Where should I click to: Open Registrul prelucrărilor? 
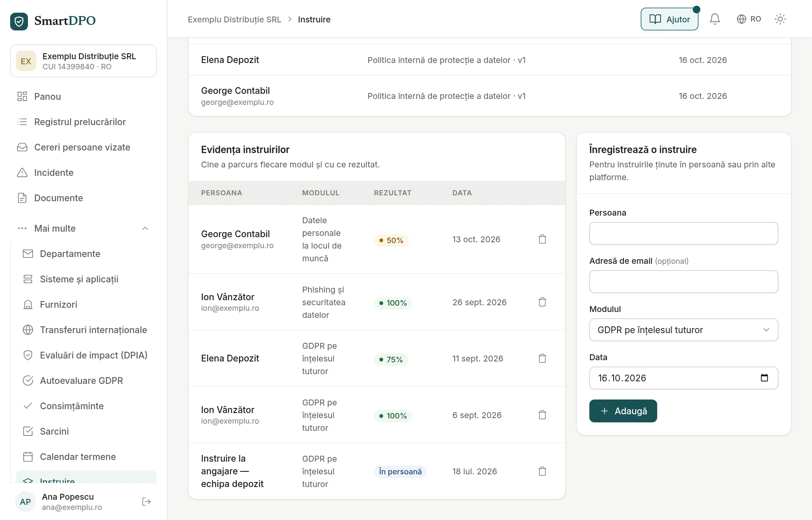(x=83, y=122)
